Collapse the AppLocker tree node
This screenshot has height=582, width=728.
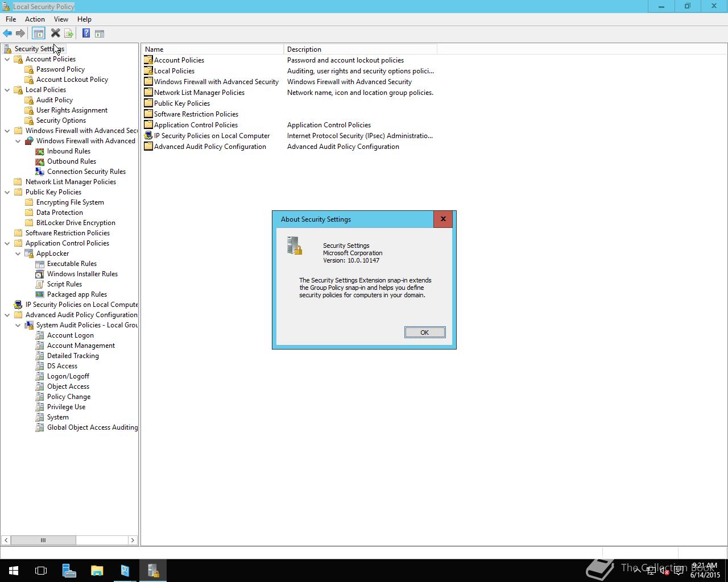(18, 253)
